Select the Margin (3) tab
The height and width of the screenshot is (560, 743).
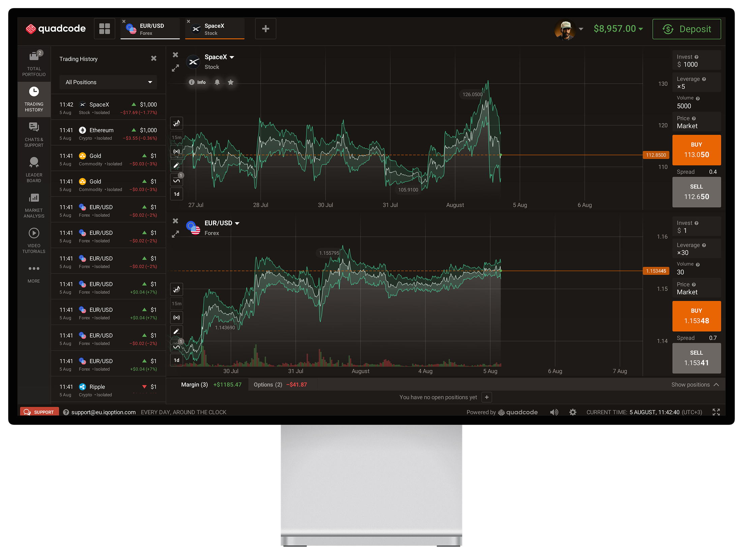211,384
